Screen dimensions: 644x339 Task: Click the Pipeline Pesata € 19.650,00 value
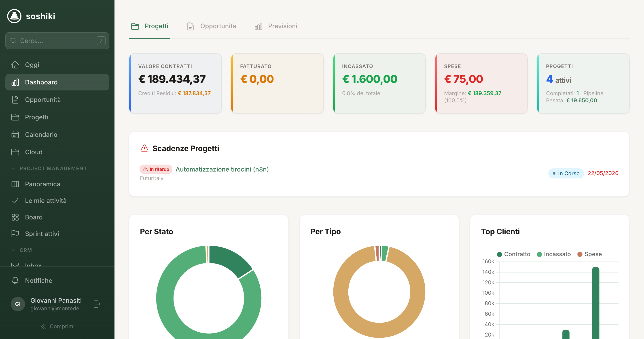(581, 101)
